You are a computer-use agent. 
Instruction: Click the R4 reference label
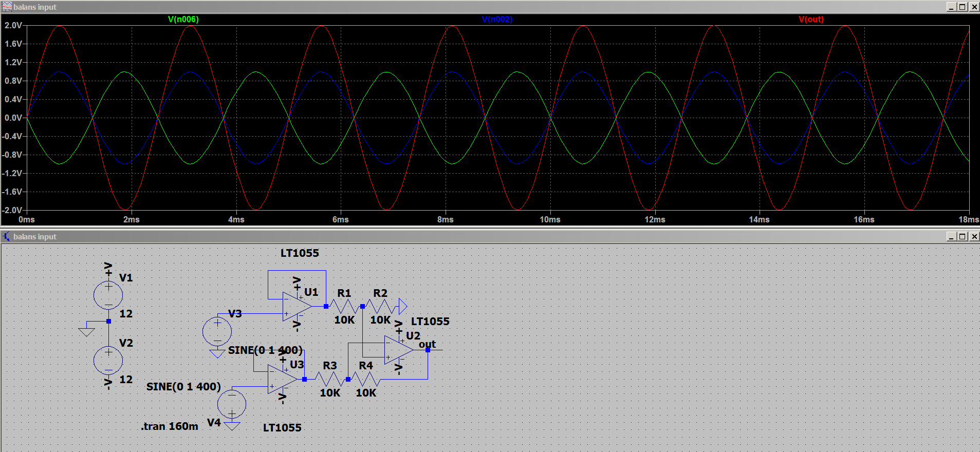point(365,365)
